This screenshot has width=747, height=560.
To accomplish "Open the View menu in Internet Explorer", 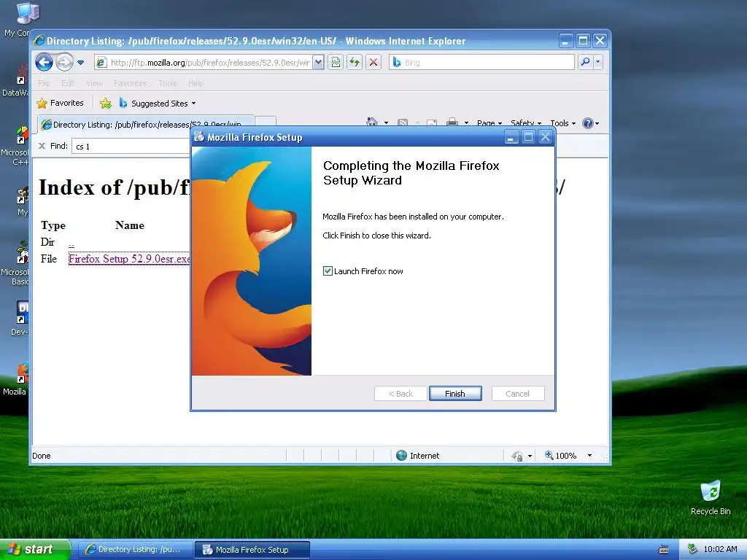I will point(94,83).
